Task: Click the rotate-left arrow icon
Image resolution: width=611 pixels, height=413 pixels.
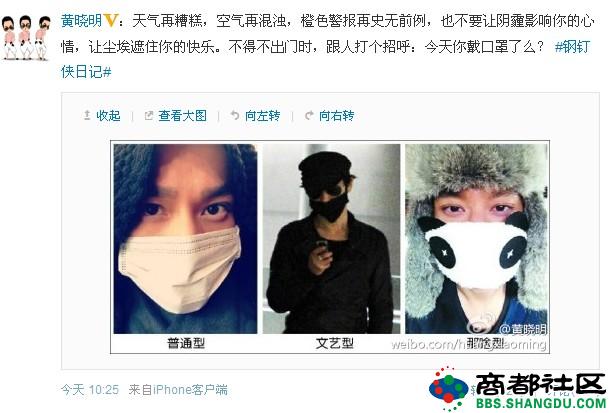Action: 235,115
